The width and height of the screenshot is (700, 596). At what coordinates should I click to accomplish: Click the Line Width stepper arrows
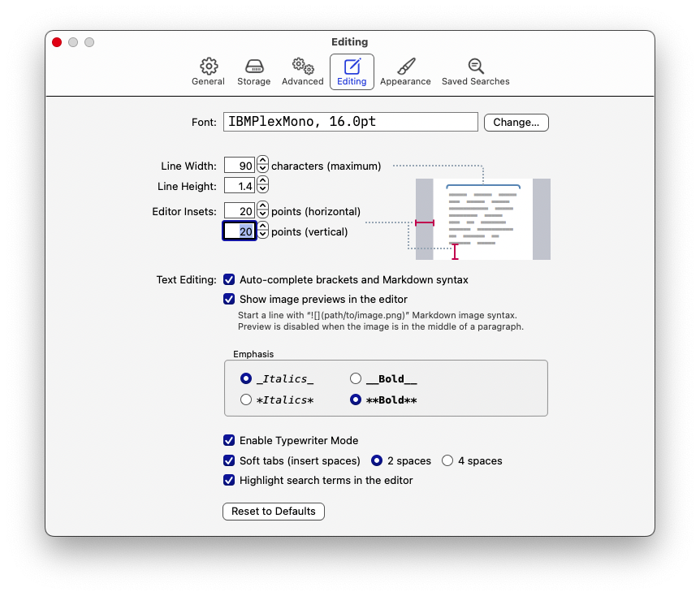pyautogui.click(x=262, y=166)
